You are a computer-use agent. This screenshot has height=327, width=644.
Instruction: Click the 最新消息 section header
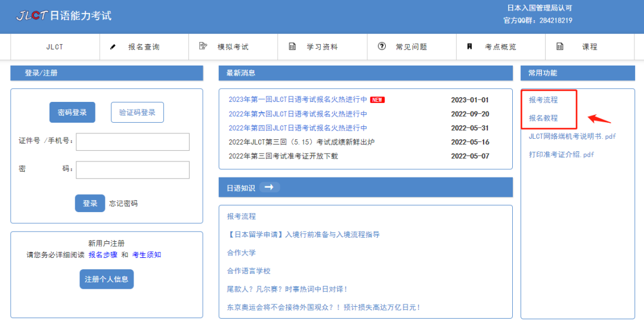click(x=366, y=73)
